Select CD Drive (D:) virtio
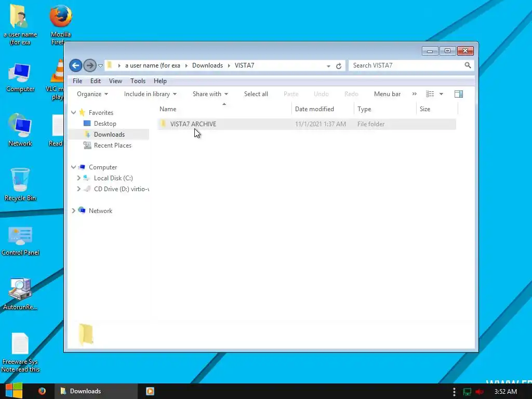532x399 pixels. [x=122, y=189]
